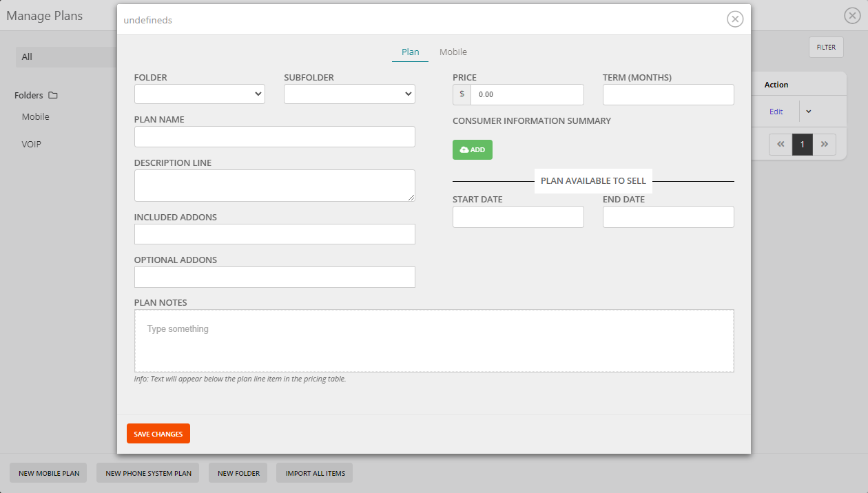The width and height of the screenshot is (868, 493).
Task: Click the double-right arrow pagination icon
Action: click(825, 144)
